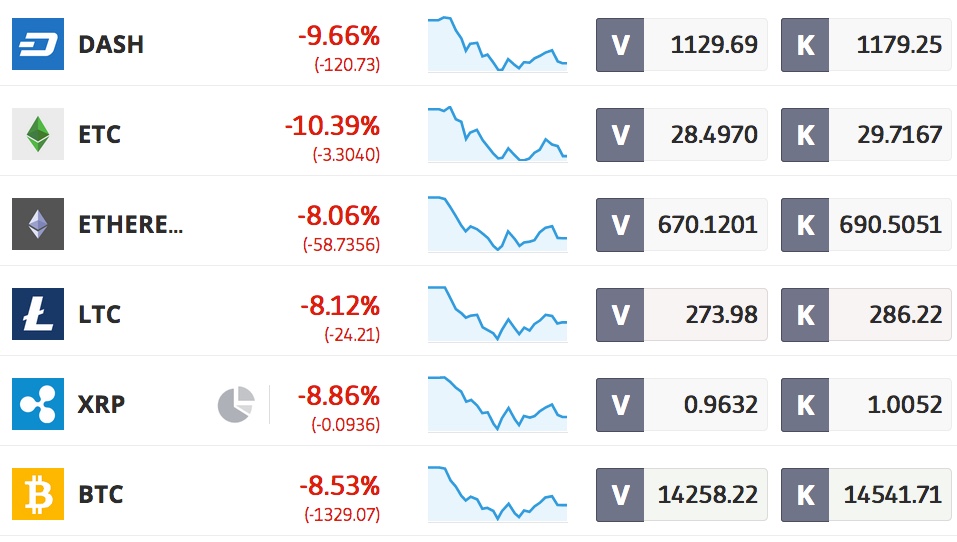The height and width of the screenshot is (542, 957).
Task: Sell LTC at 273.98
Action: tap(681, 314)
